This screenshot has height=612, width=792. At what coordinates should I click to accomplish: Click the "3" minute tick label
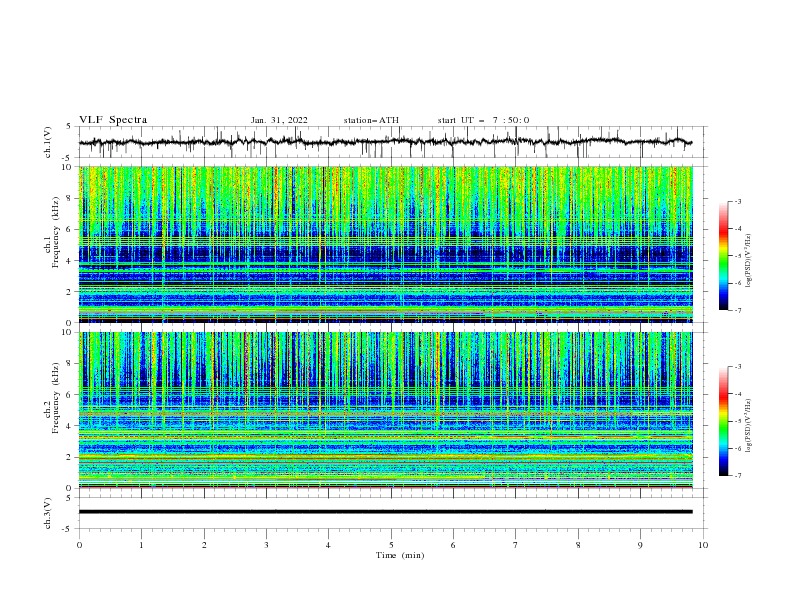(x=266, y=545)
